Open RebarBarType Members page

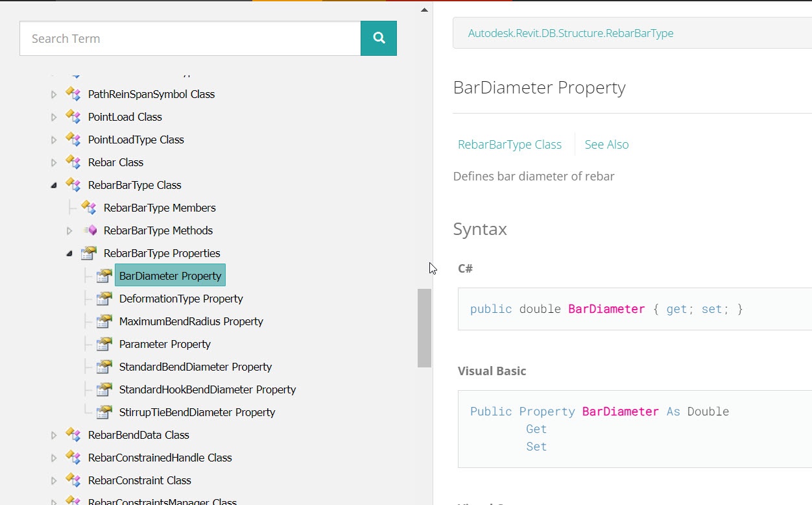[160, 208]
